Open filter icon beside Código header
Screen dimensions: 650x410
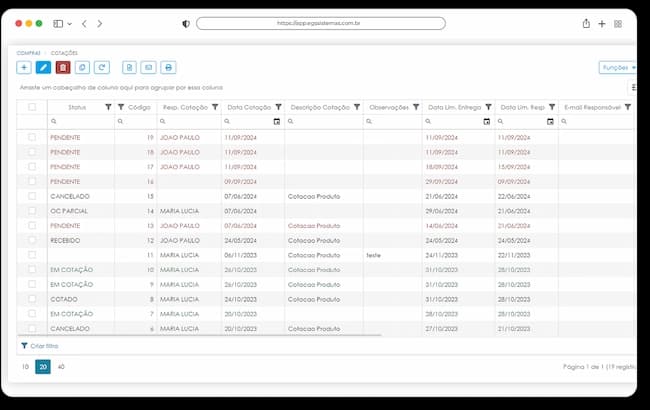point(121,107)
